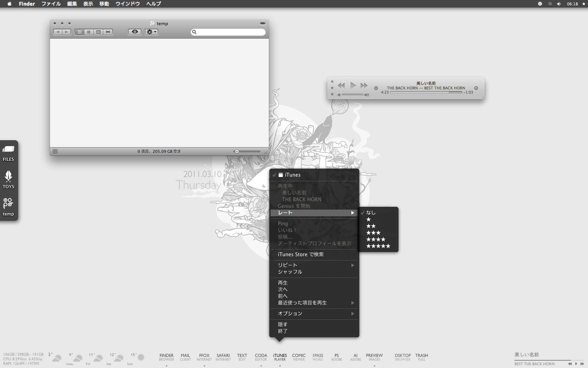Toggle the Finder toolbar pill button
Viewport: 588px width, 368px height.
click(x=262, y=23)
